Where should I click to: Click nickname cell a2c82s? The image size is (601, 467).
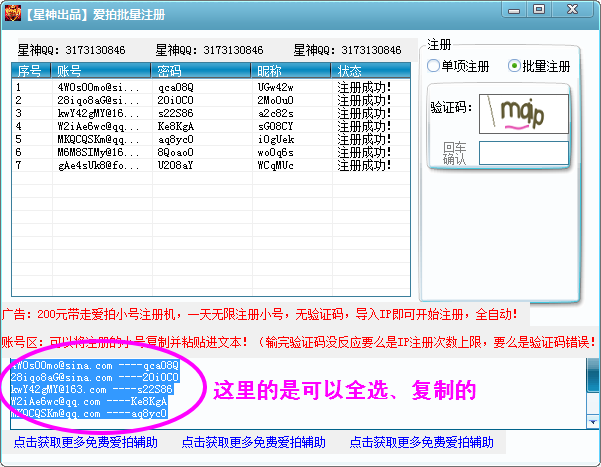click(276, 113)
